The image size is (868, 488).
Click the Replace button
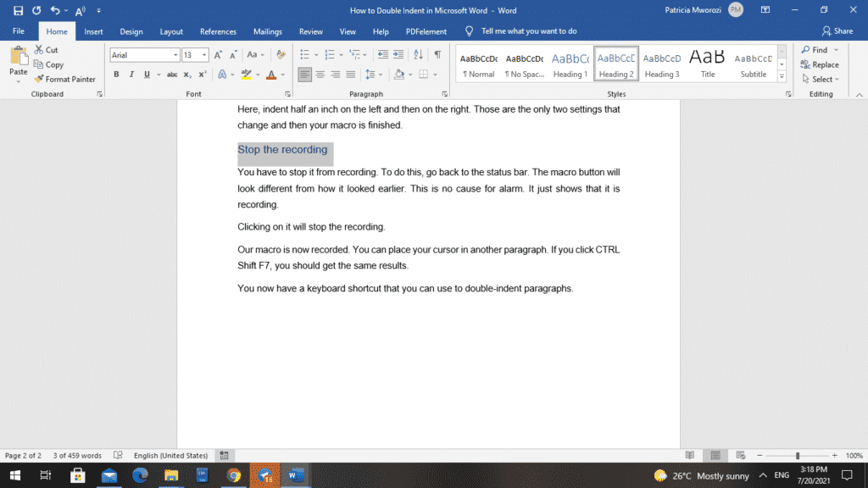pos(820,64)
